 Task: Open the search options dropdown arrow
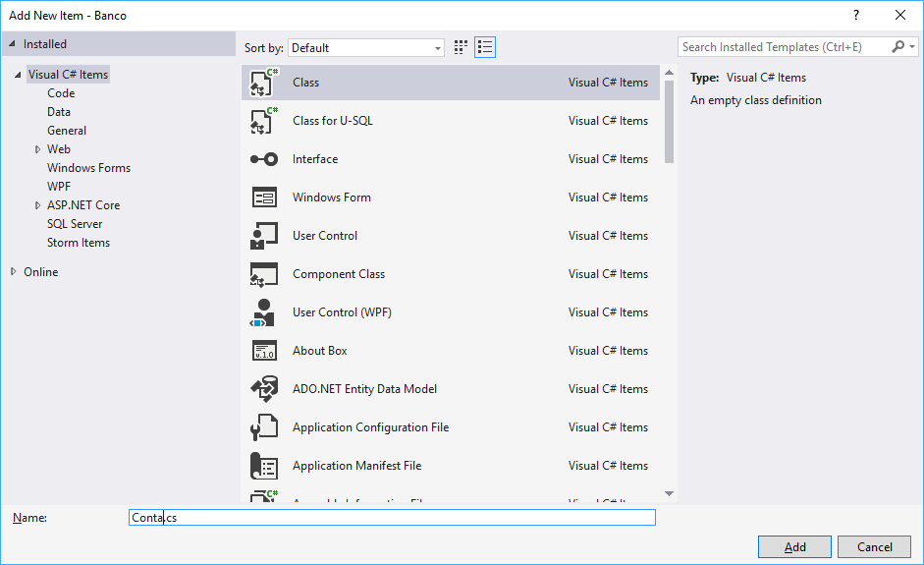tap(912, 46)
